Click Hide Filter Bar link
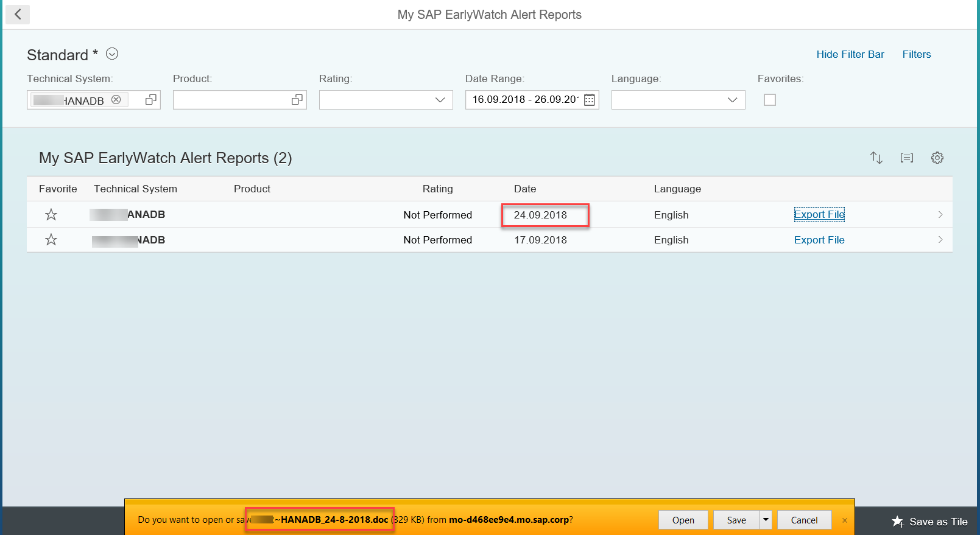This screenshot has height=535, width=980. [x=850, y=54]
